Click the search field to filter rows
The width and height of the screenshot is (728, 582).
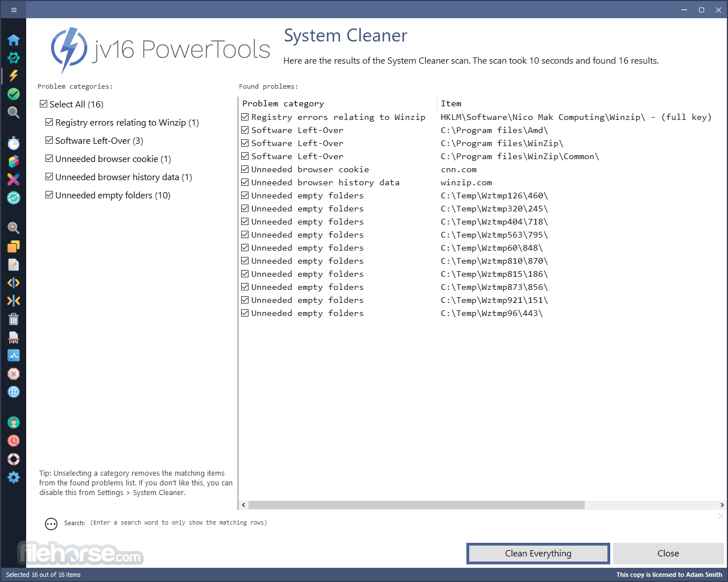[179, 523]
